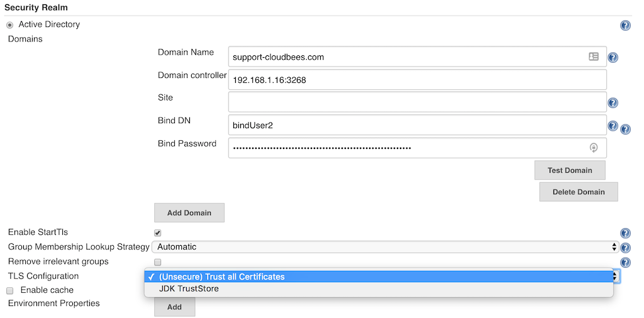Open help for Group Membership Lookup Strategy
Screen dimensions: 644x318
coord(625,248)
